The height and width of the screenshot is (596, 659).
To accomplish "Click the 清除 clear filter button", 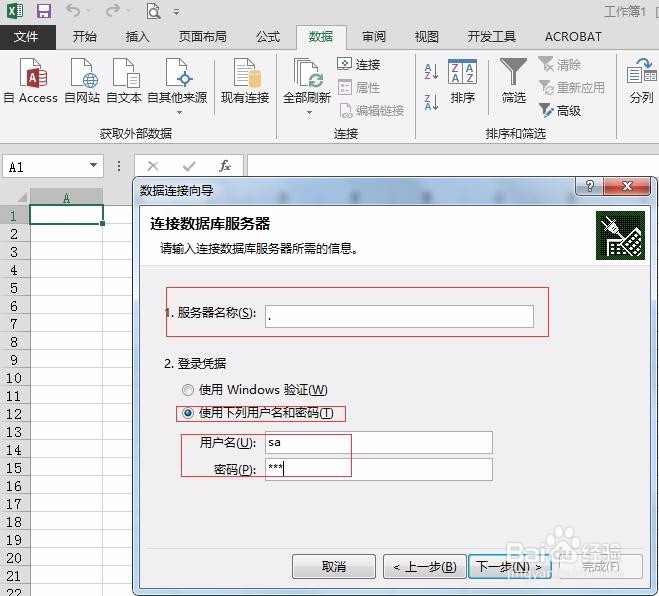I will (559, 64).
